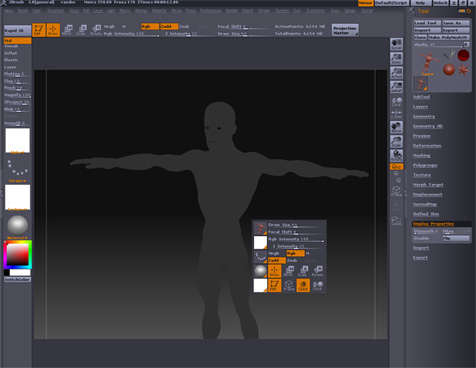The height and width of the screenshot is (368, 476).
Task: Click the SwitchColor button
Action: pyautogui.click(x=17, y=279)
